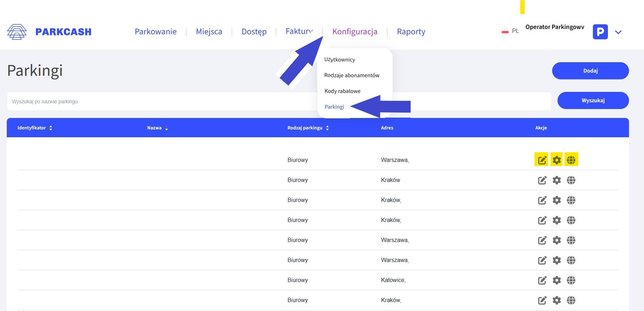The image size is (644, 311).
Task: Select Parkingi from the Konfiguracja dropdown
Action: 334,107
